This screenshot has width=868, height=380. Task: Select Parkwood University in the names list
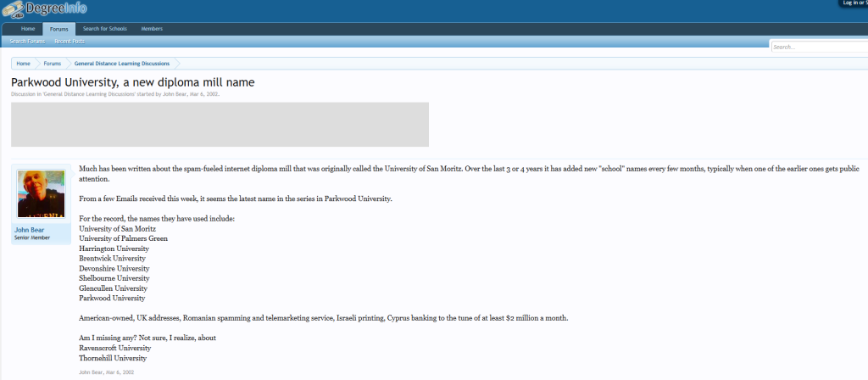click(x=113, y=298)
